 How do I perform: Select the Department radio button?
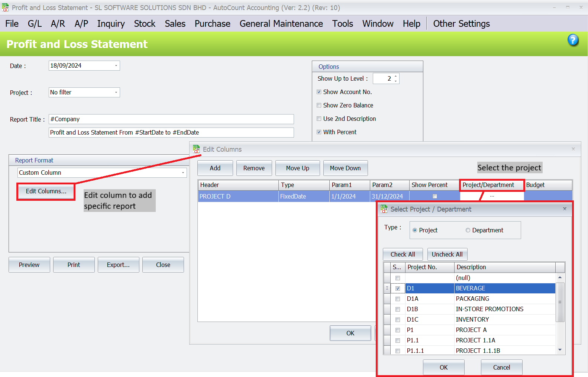click(468, 231)
